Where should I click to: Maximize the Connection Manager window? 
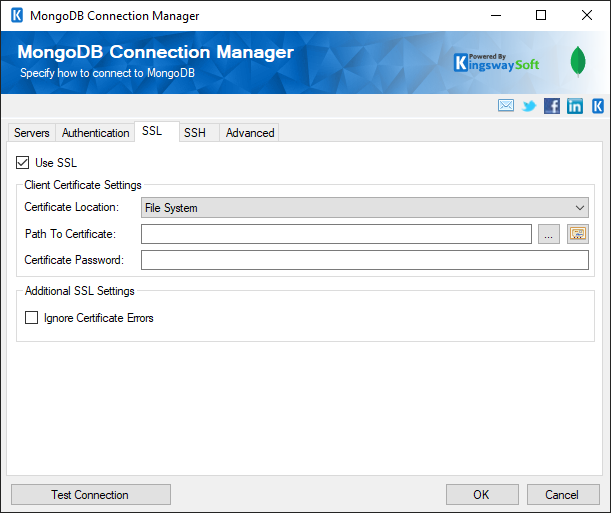pyautogui.click(x=541, y=15)
